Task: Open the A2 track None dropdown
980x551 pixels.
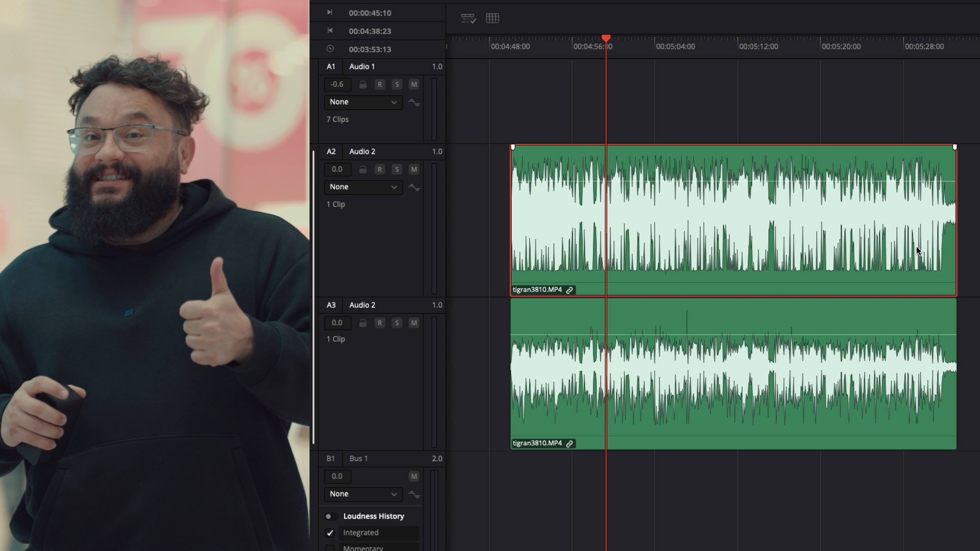Action: (x=363, y=187)
